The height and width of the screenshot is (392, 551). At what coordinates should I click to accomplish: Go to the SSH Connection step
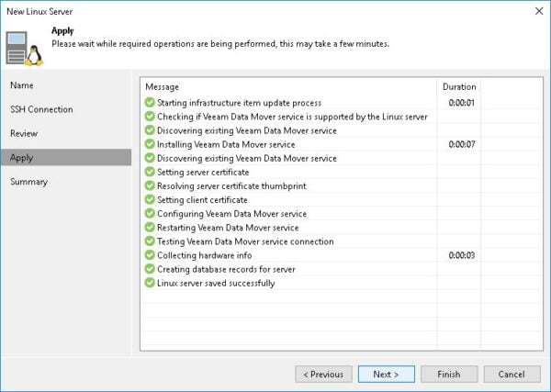click(41, 109)
